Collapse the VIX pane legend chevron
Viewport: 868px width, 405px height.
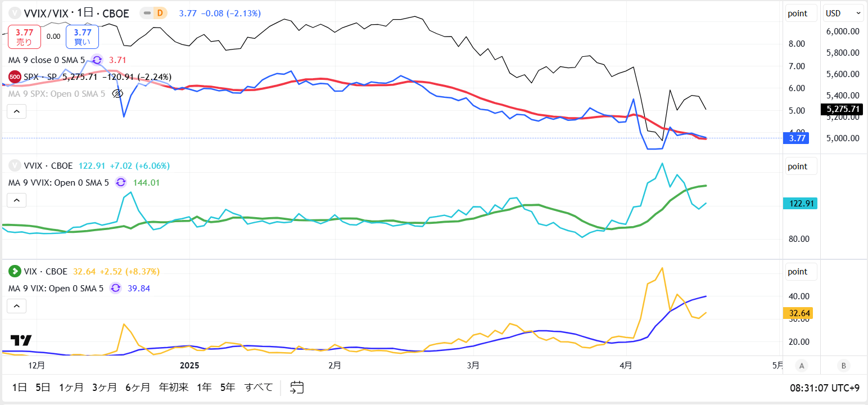[x=16, y=306]
